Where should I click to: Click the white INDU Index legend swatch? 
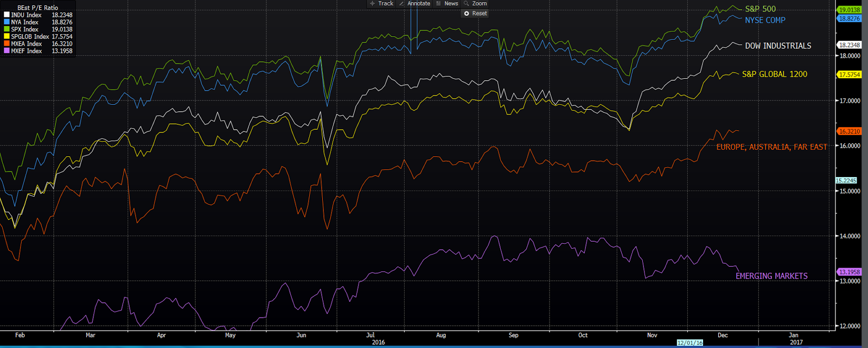(x=7, y=15)
